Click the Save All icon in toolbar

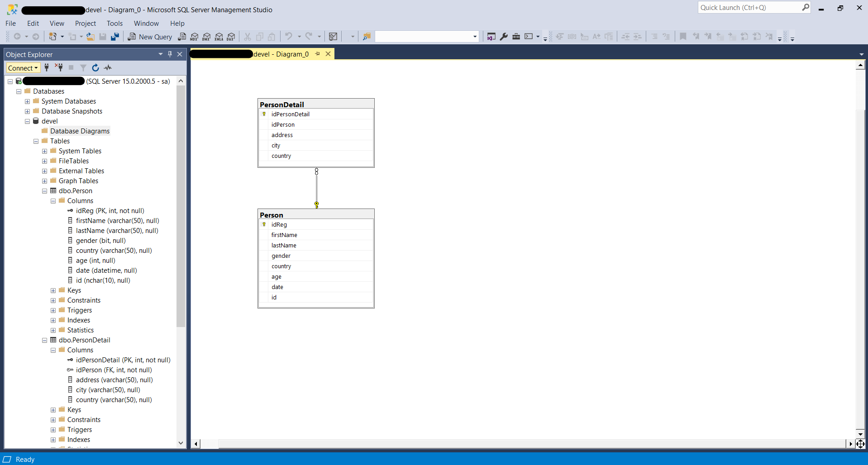115,37
